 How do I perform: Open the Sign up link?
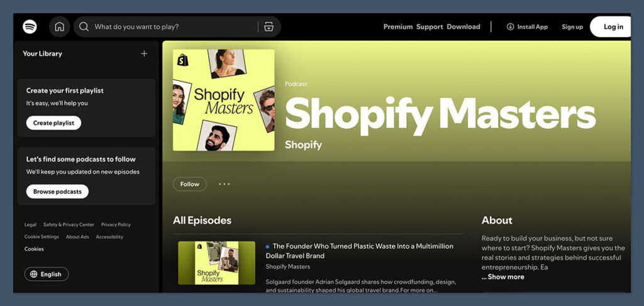pyautogui.click(x=572, y=27)
